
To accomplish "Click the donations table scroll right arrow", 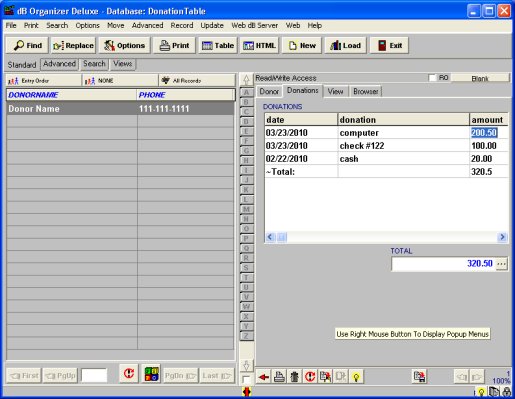I will point(502,237).
